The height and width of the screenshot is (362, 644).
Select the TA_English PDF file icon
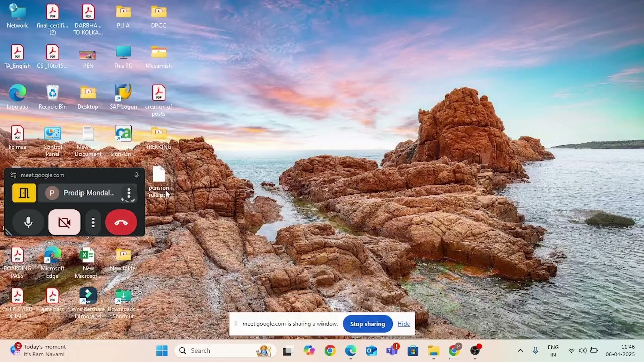tap(18, 57)
